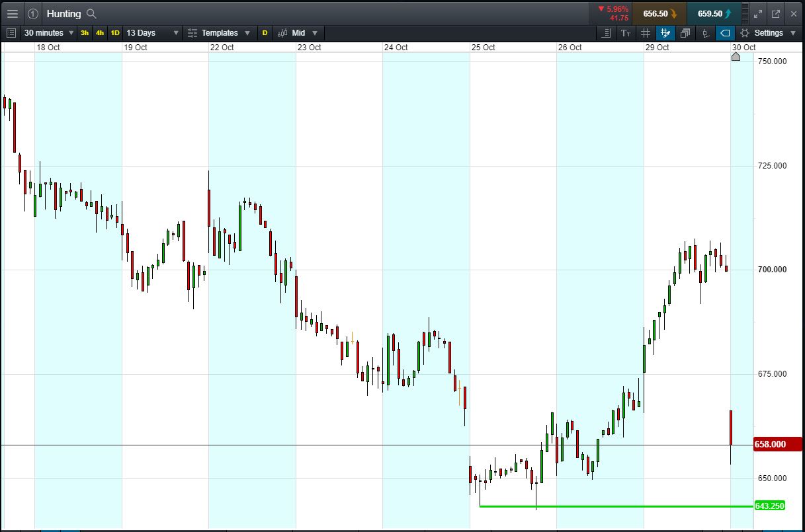
Task: Open the market depth ladder icon
Action: click(x=747, y=13)
